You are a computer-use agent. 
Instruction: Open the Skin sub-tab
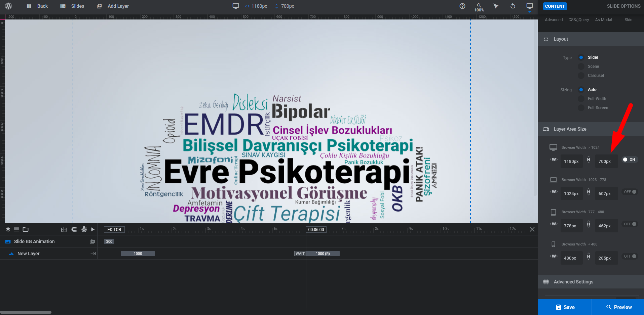point(628,20)
